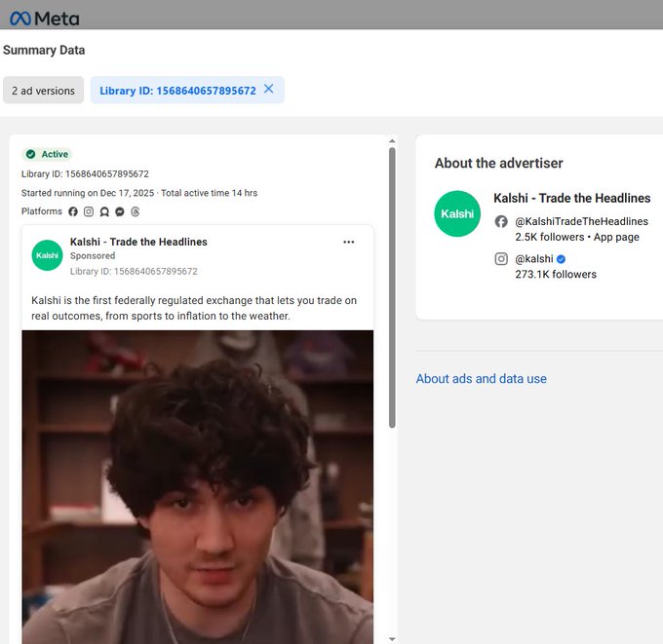Screen dimensions: 663x644
Task: Open the @KalshiTradeTheHeadlines Facebook page
Action: 581,221
